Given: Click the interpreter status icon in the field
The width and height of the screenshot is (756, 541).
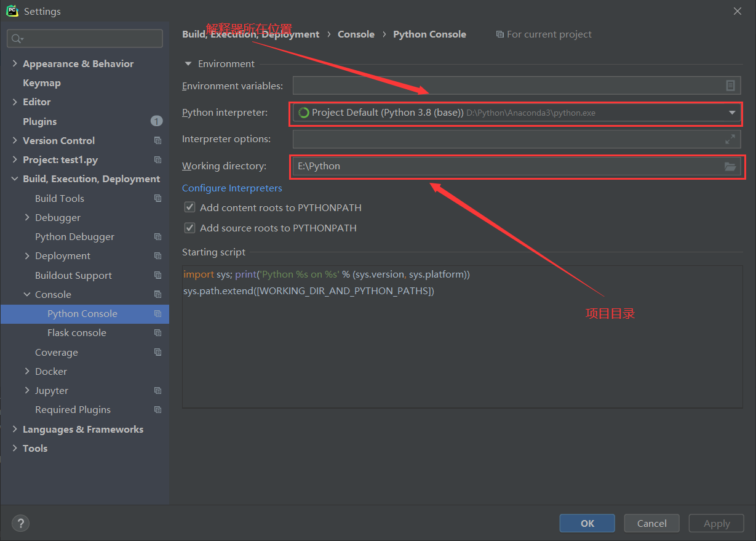Looking at the screenshot, I should point(303,113).
